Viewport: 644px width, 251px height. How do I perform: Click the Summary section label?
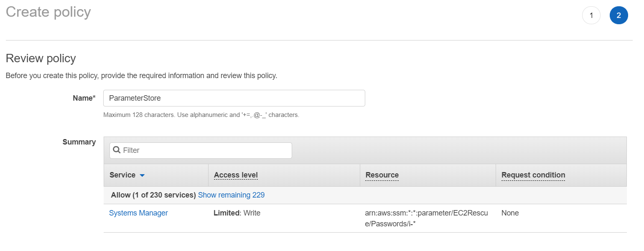point(79,142)
